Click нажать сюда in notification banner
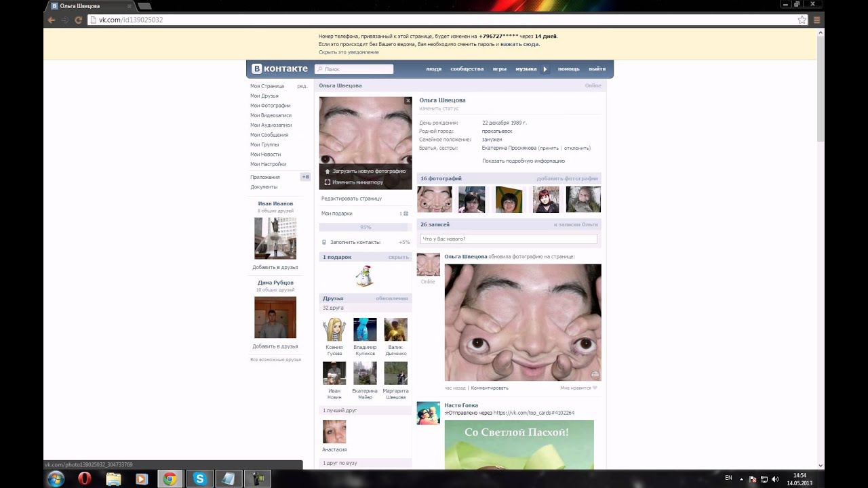Screen dimensions: 868x488 519,44
